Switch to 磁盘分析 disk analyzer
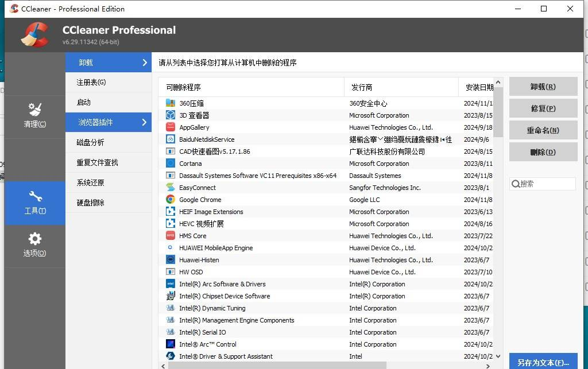This screenshot has width=588, height=369. pos(91,142)
